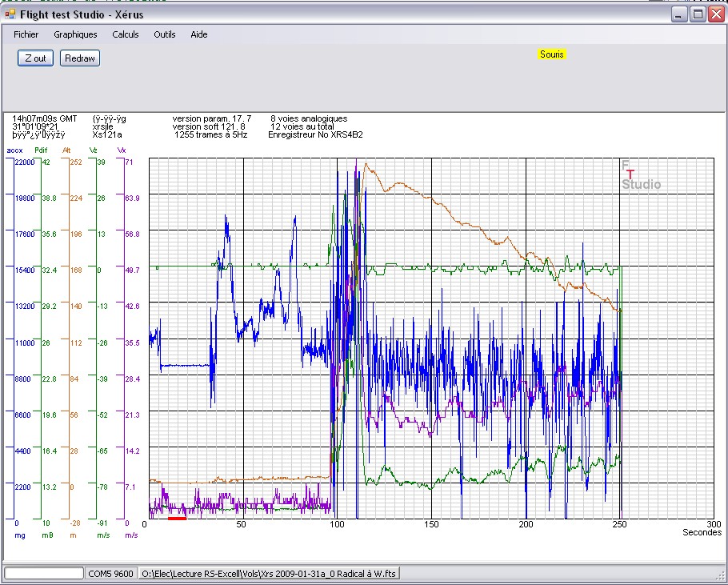Image resolution: width=728 pixels, height=585 pixels.
Task: Click the FT Studio logo in the chart
Action: click(640, 175)
